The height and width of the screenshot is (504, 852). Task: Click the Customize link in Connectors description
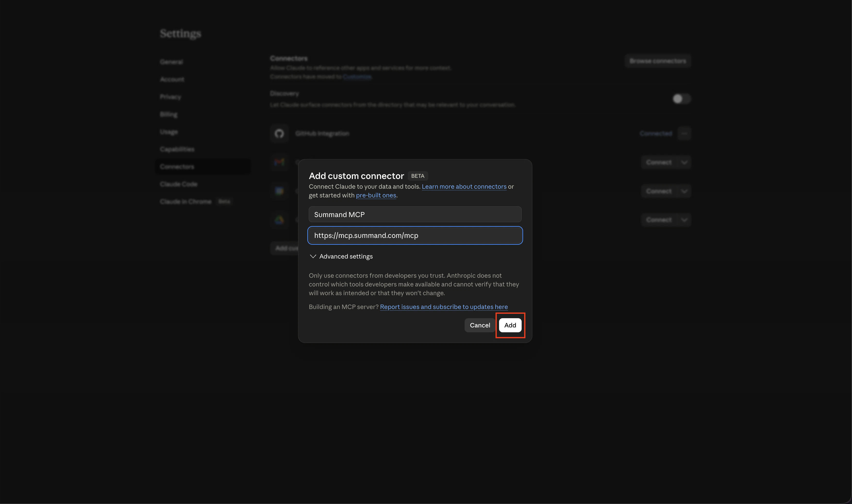coord(357,77)
